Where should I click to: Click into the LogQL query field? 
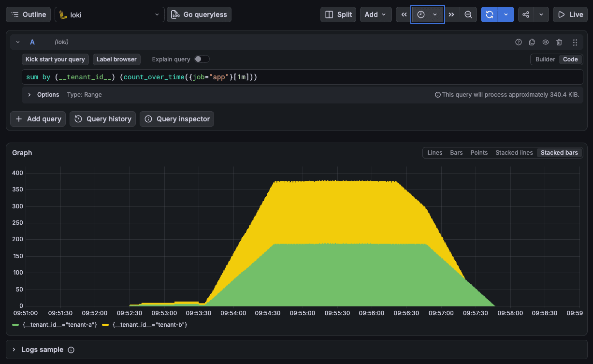point(303,77)
